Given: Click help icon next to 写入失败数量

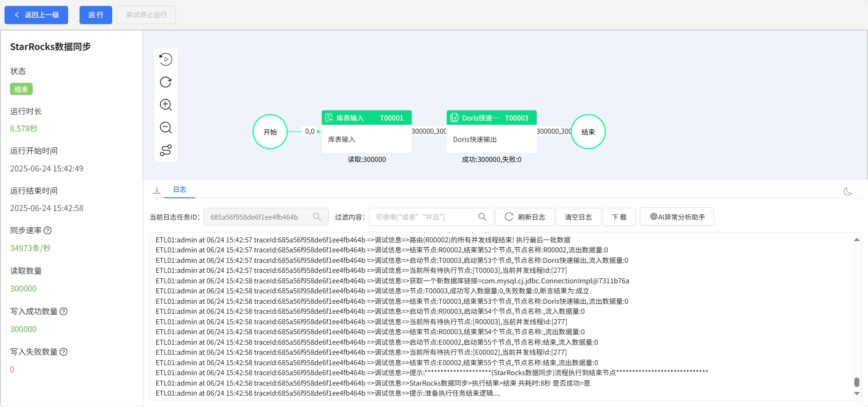Looking at the screenshot, I should (64, 352).
